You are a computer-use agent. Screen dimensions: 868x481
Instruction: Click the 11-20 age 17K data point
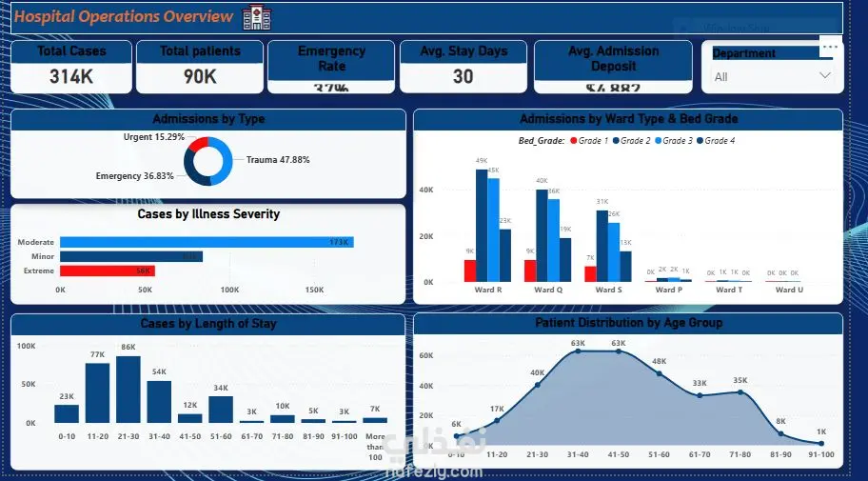point(497,420)
